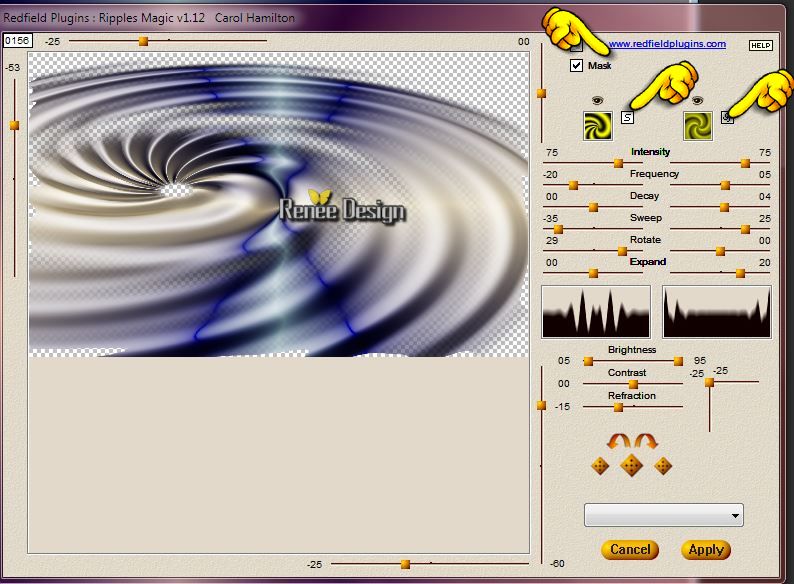Click the ripple preview image
This screenshot has height=584, width=794.
click(279, 205)
